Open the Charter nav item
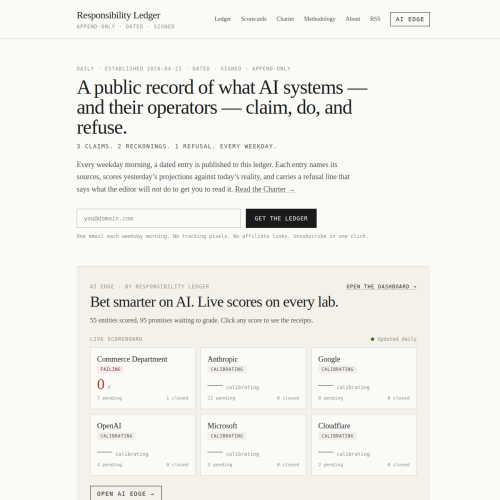The height and width of the screenshot is (500, 500). pos(285,19)
